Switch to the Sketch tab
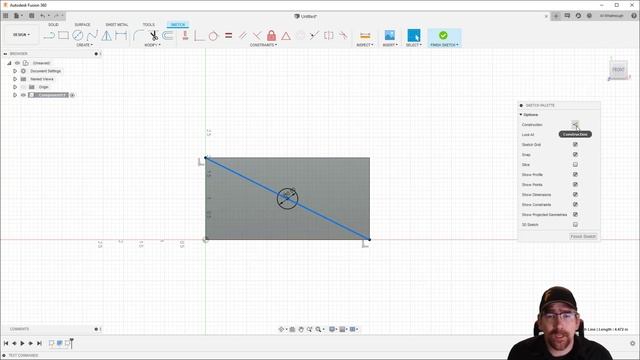Image resolution: width=640 pixels, height=360 pixels. [x=178, y=24]
